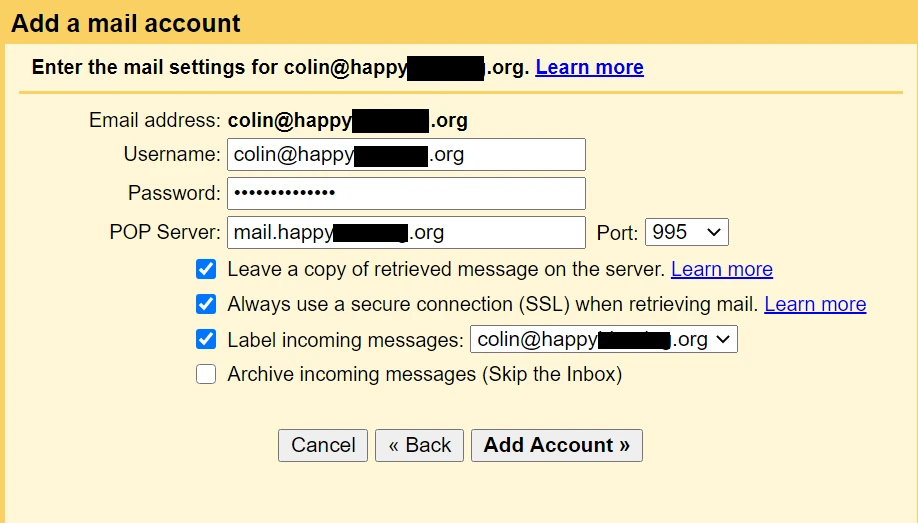Click into the Username text field
The width and height of the screenshot is (918, 523).
[405, 155]
